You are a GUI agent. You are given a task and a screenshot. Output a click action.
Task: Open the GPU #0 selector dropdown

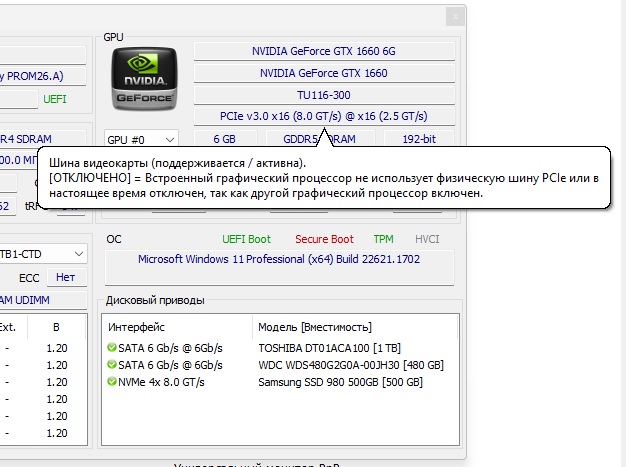click(141, 140)
